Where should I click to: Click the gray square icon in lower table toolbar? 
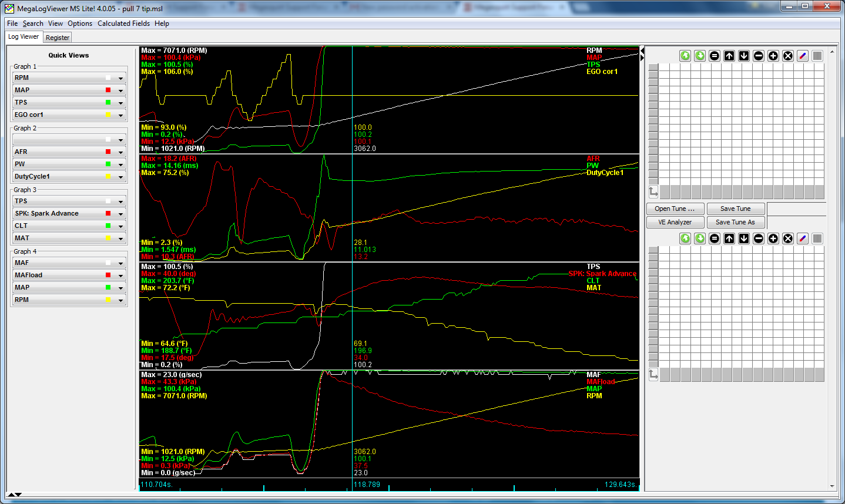817,238
